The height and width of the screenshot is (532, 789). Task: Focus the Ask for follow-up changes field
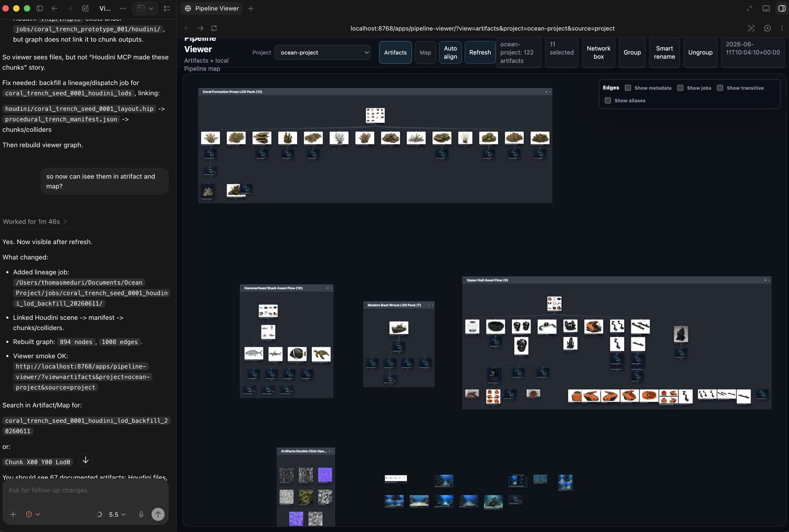pyautogui.click(x=86, y=490)
